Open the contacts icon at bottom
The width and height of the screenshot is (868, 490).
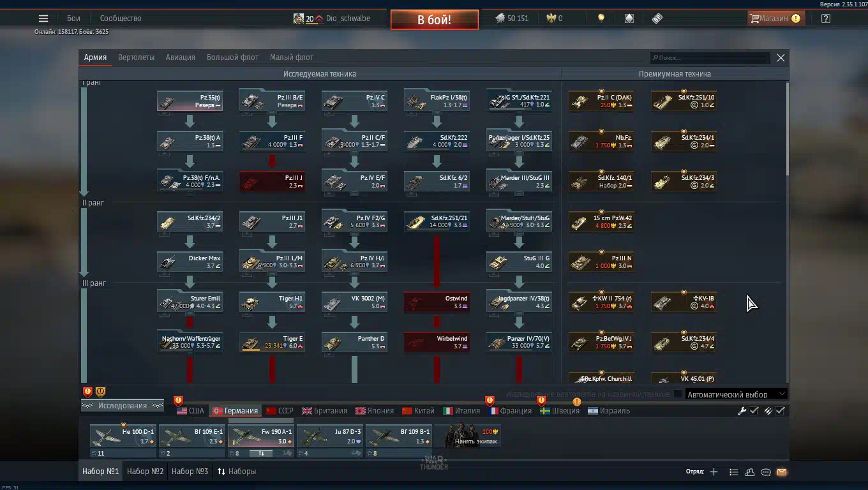pyautogui.click(x=750, y=472)
